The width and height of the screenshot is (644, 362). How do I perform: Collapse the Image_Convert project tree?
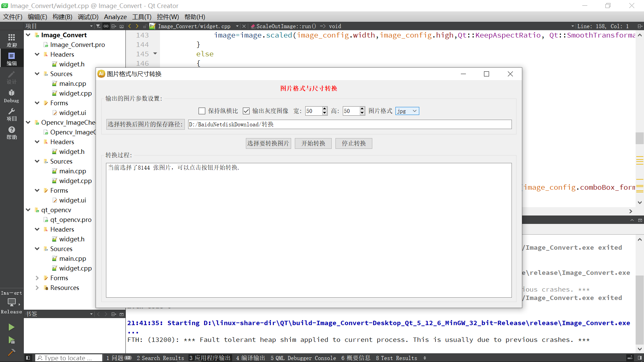tap(28, 35)
